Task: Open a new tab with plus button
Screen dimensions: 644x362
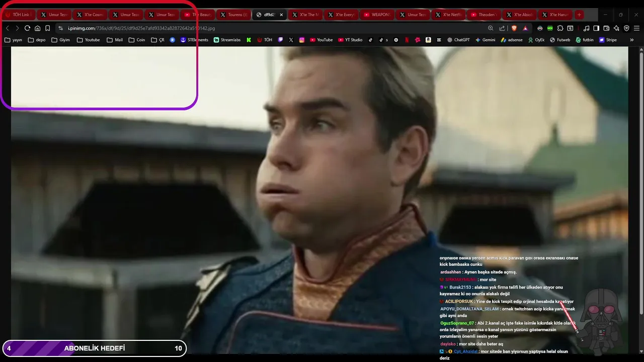Action: tap(579, 15)
